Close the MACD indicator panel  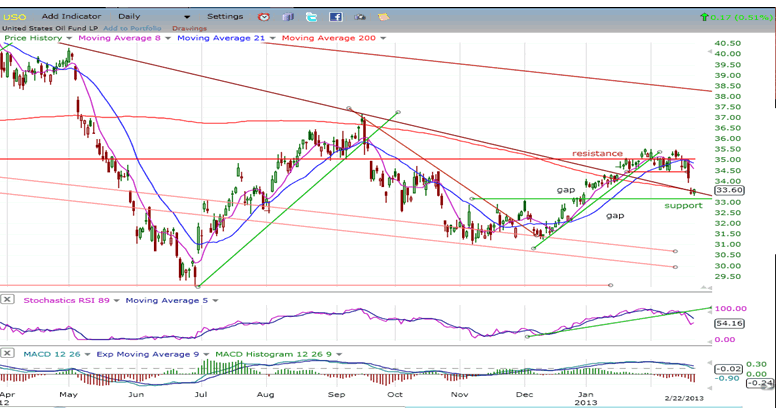point(8,353)
